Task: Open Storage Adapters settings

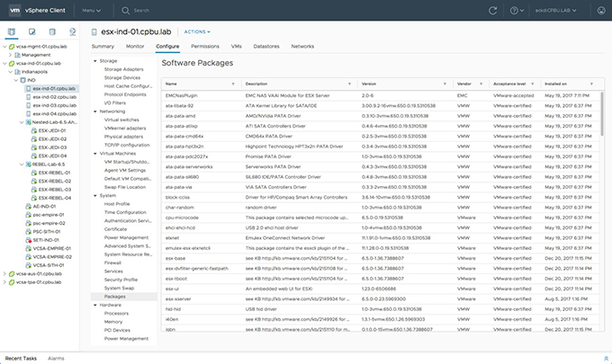Action: (x=123, y=69)
